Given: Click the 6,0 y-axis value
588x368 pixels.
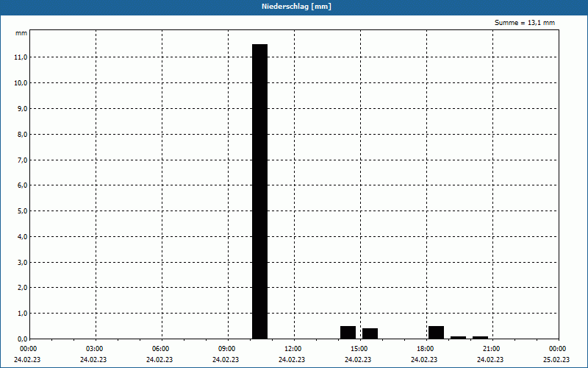Looking at the screenshot, I should tap(22, 185).
